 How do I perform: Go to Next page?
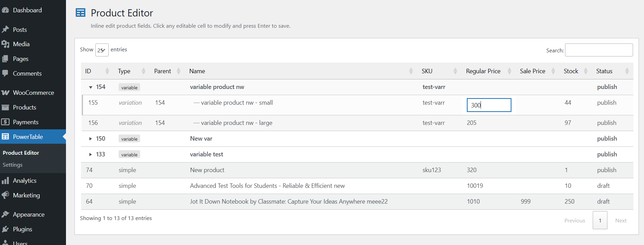pos(621,220)
